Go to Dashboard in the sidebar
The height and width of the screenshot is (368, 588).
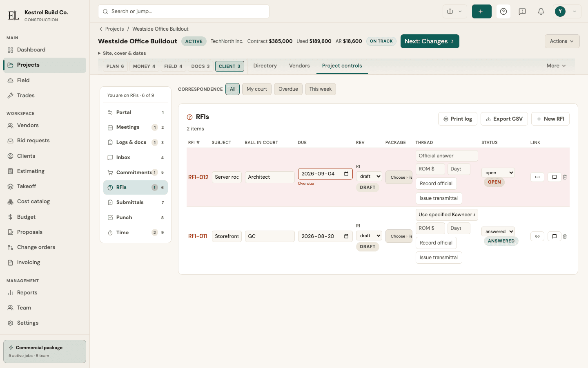[45, 50]
